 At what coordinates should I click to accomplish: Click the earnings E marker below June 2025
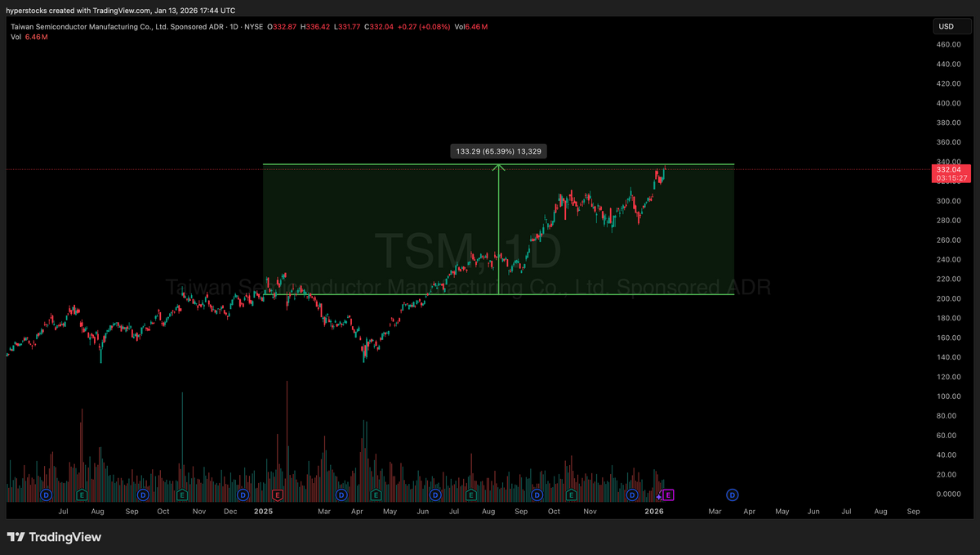(470, 495)
